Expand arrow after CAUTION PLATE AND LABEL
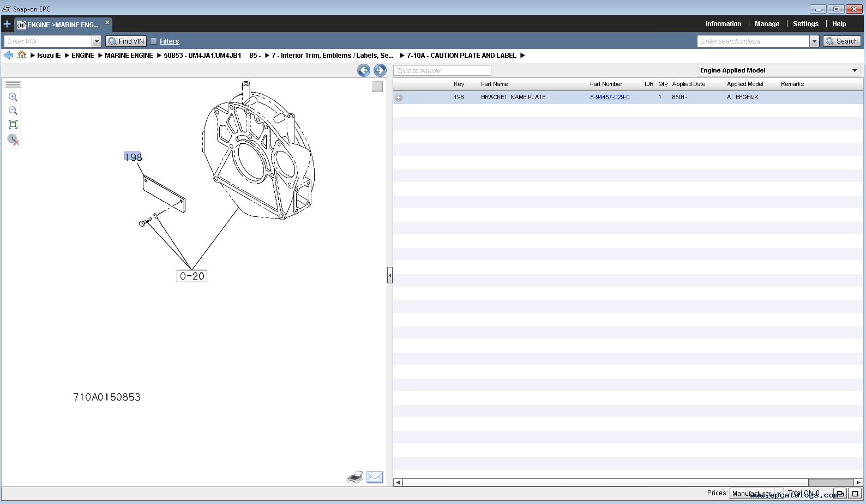The image size is (866, 504). (522, 56)
